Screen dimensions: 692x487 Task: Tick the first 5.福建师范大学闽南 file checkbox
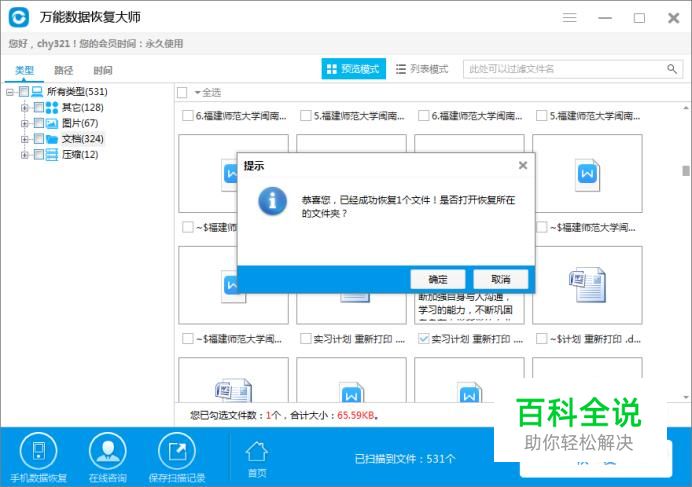coord(305,116)
